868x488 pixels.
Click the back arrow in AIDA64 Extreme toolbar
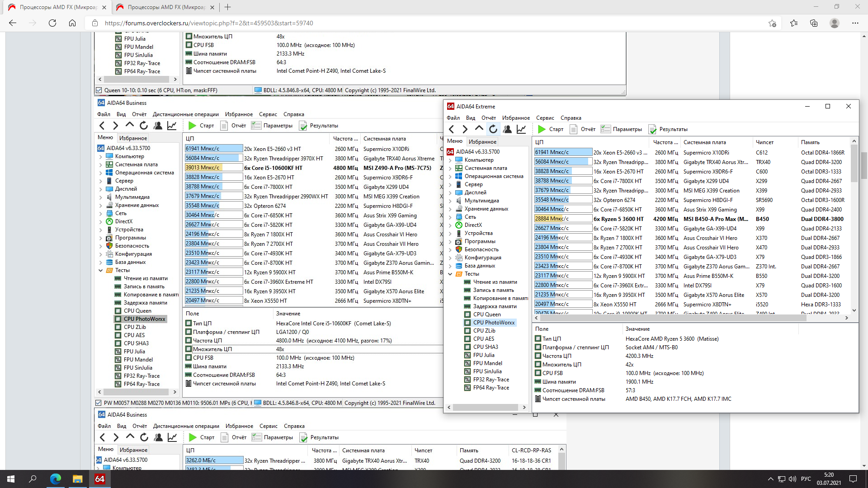(451, 129)
